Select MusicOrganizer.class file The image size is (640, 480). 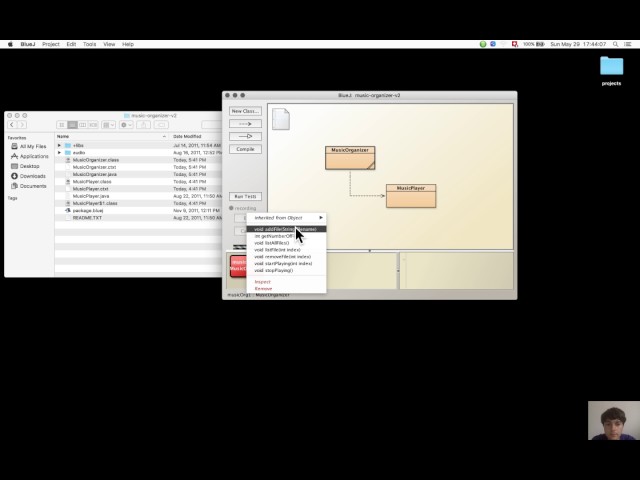click(138, 160)
